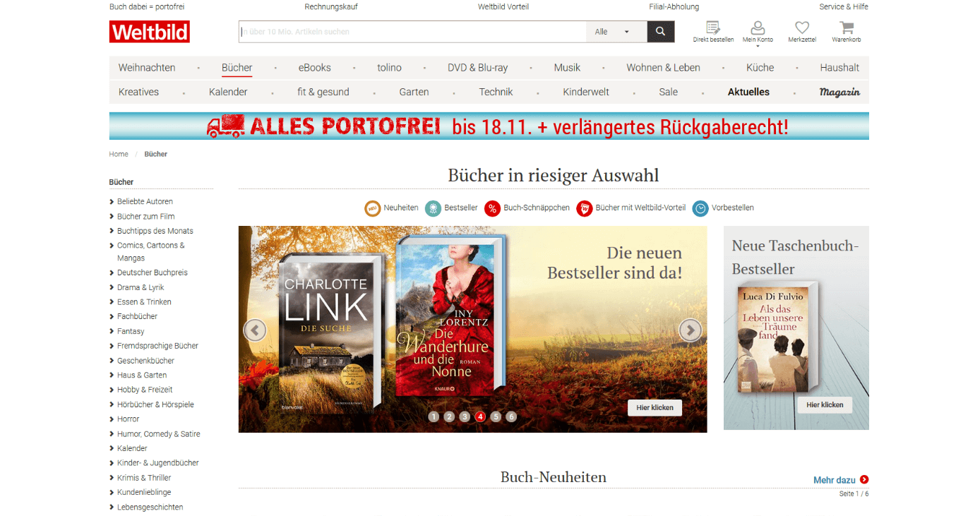Image resolution: width=980 pixels, height=516 pixels.
Task: Open the Merkzettel heart icon
Action: point(802,28)
